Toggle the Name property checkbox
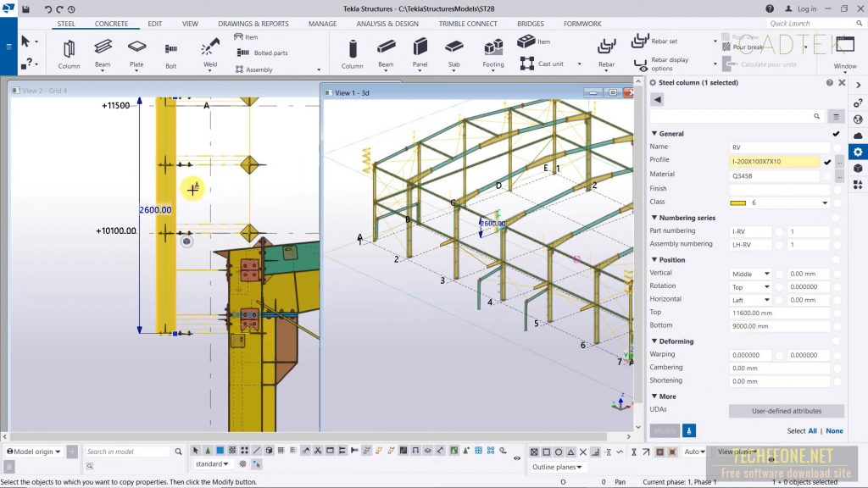The image size is (868, 488). [x=837, y=147]
